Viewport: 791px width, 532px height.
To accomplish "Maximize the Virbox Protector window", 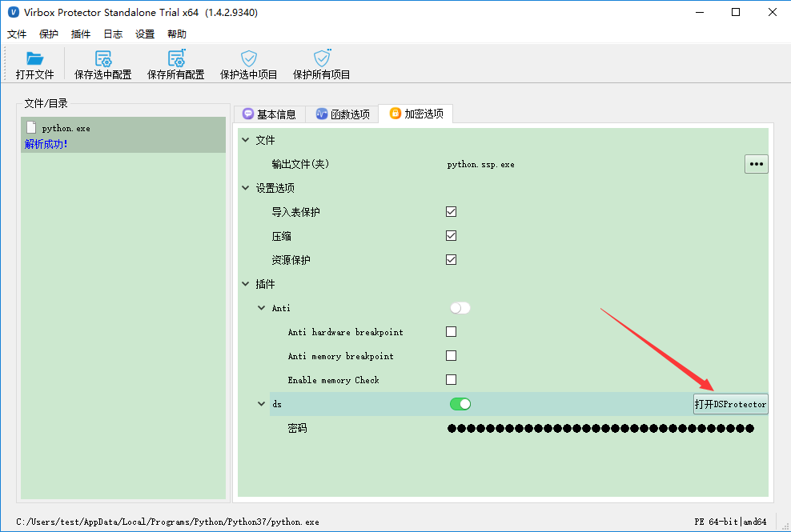I will tap(736, 12).
